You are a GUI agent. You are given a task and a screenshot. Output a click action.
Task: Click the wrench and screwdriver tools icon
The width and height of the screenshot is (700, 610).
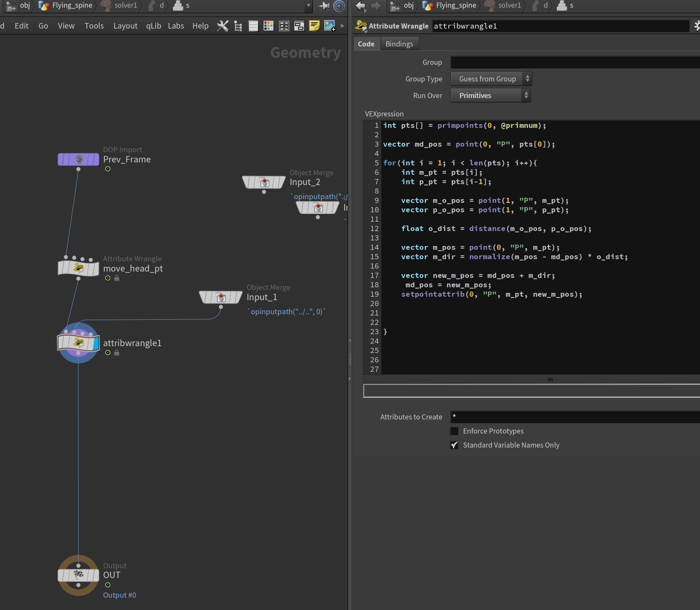click(222, 26)
